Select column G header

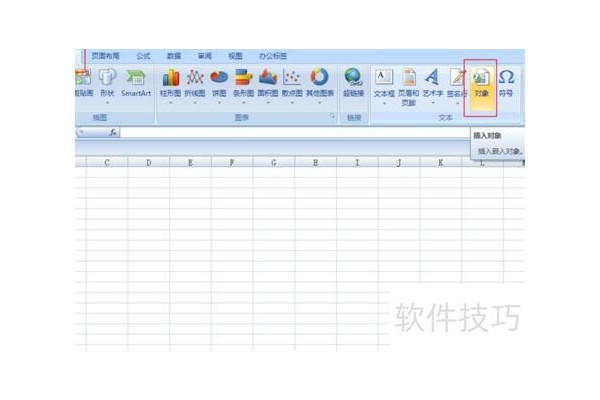click(x=274, y=162)
